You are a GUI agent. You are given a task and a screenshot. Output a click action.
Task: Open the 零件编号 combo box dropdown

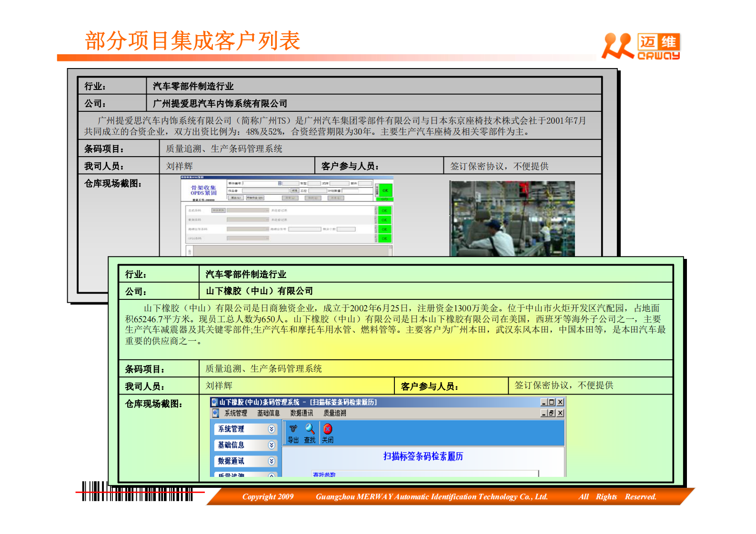coord(280,183)
